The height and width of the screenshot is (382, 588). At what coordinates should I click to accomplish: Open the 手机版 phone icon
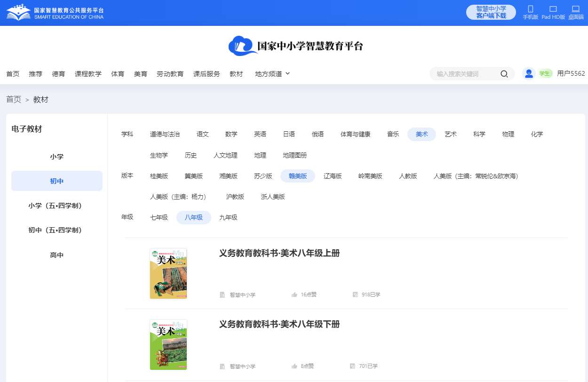[x=531, y=9]
